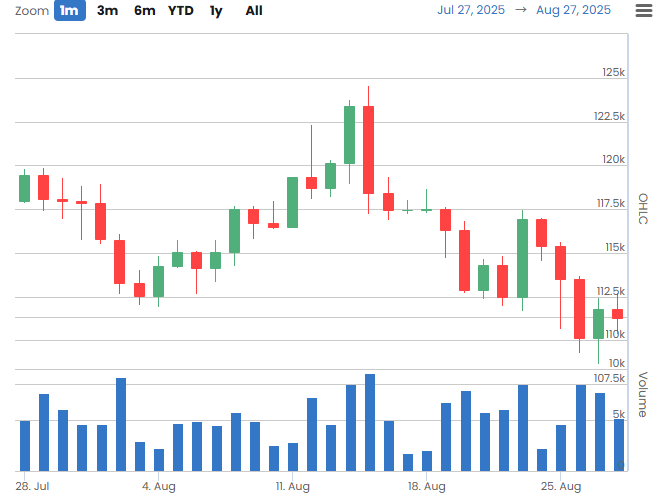Click the 122.5k price axis label
Screen dimensions: 657x497
pos(609,116)
